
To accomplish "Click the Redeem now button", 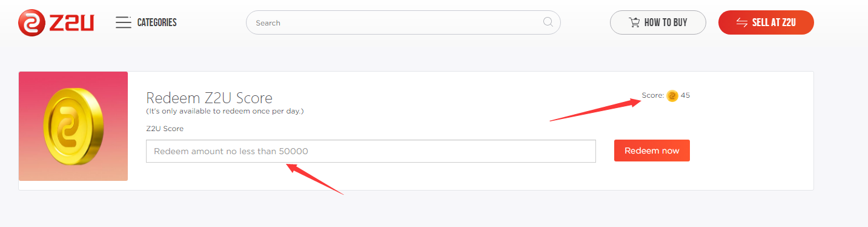I will (652, 151).
